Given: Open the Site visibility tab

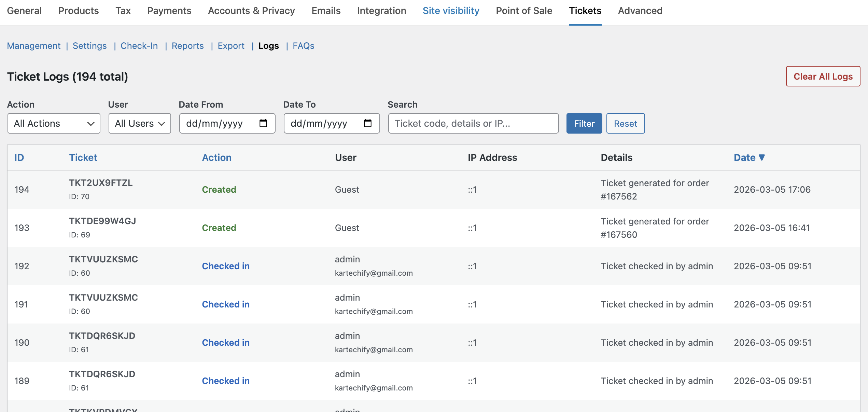Looking at the screenshot, I should click(451, 11).
